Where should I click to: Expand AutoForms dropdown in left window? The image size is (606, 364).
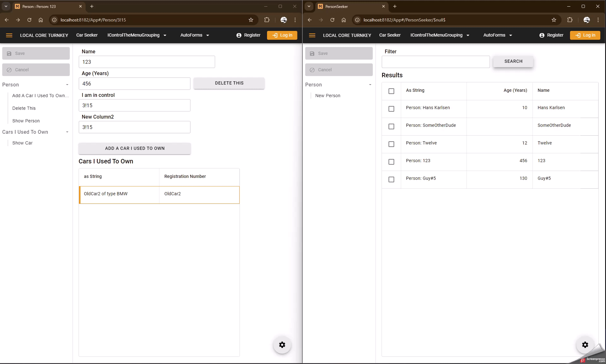point(195,35)
